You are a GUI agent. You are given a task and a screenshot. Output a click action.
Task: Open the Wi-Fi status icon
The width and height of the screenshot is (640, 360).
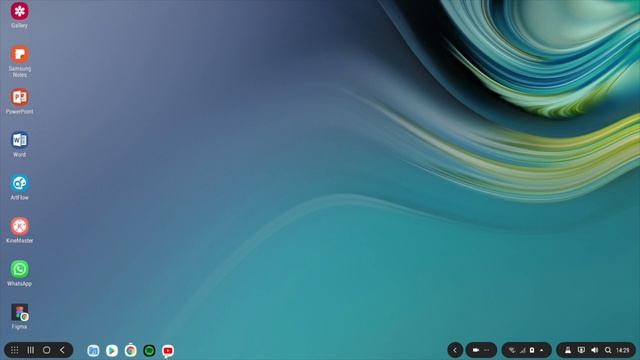click(x=512, y=350)
